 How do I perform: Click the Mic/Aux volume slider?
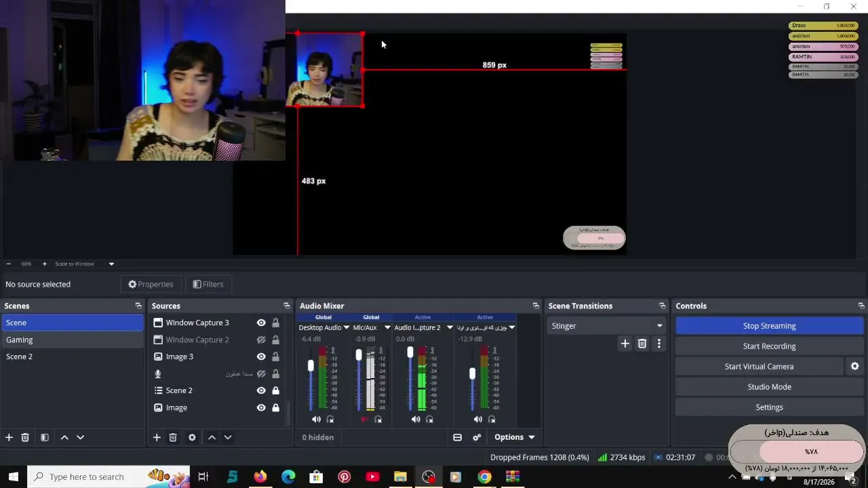point(359,378)
